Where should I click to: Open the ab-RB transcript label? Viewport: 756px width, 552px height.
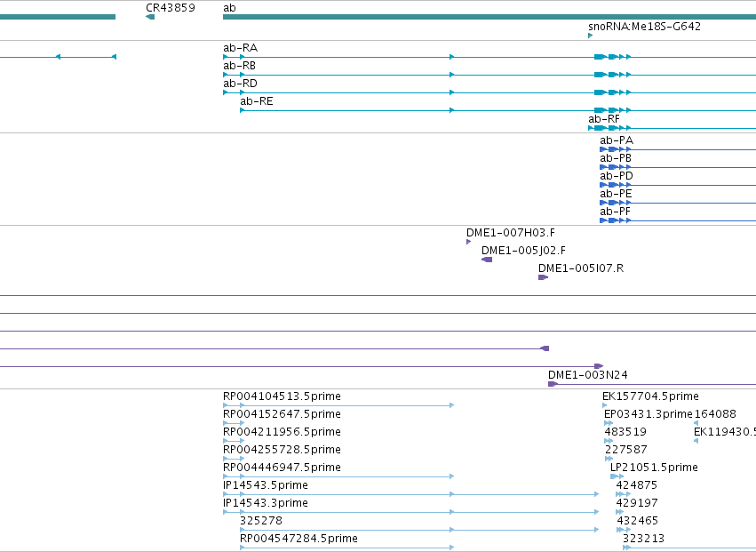click(239, 66)
